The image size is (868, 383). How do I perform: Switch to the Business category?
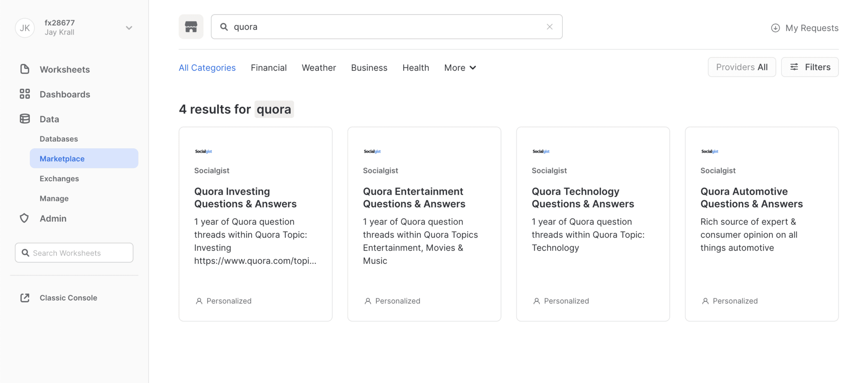[x=369, y=68]
